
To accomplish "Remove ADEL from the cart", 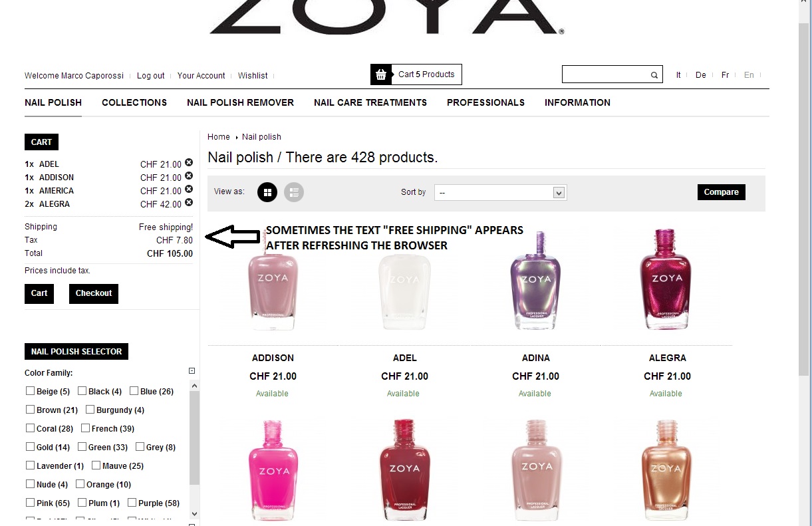I will [x=189, y=163].
